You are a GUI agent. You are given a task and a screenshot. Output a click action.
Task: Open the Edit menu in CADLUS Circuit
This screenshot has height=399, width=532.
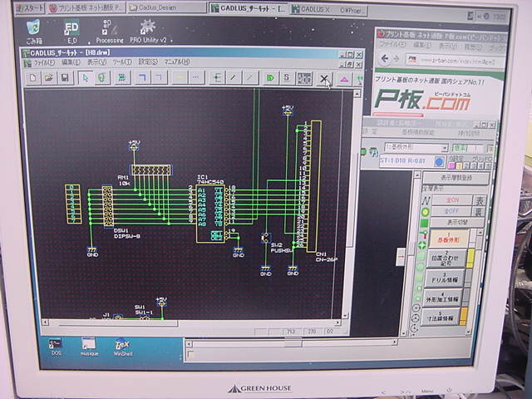pos(71,62)
